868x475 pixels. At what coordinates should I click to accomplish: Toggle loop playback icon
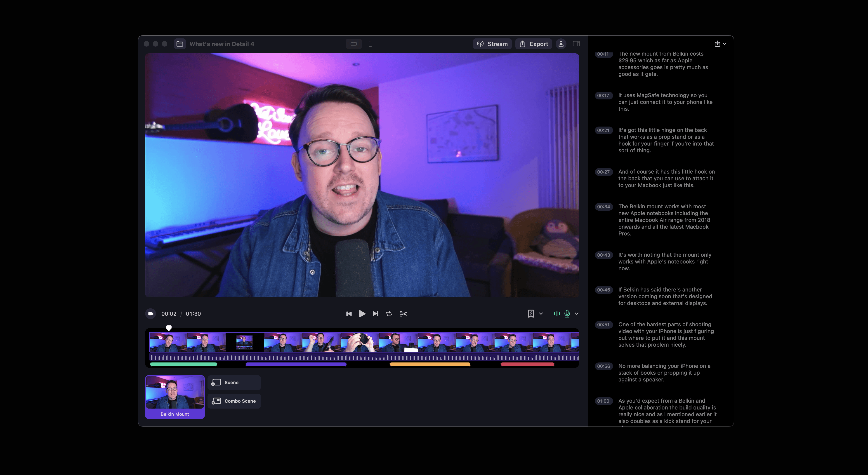tap(389, 314)
